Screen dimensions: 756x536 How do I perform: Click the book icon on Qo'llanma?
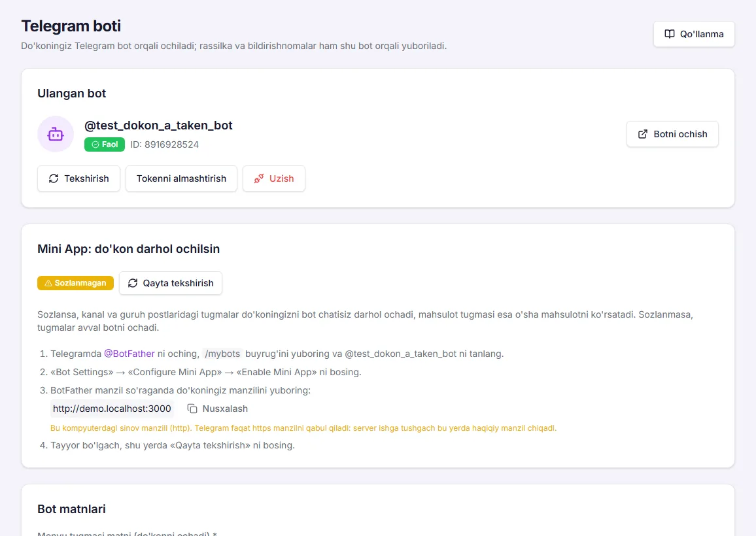point(670,34)
